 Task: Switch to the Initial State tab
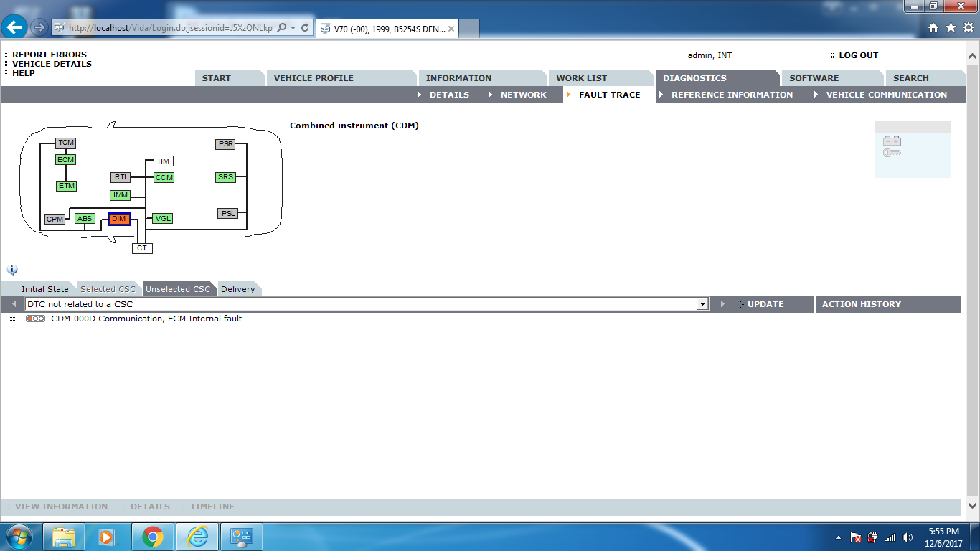(x=44, y=289)
